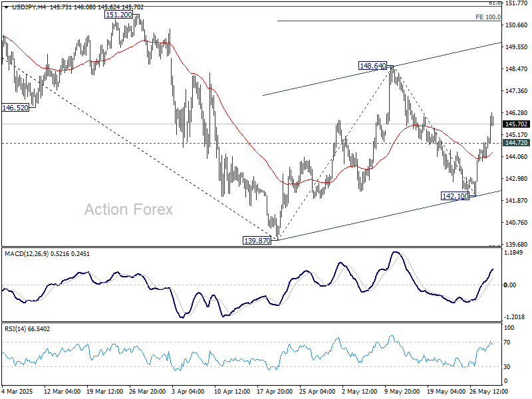Screen dimensions: 532x399
Task: Click the 19 Mar 12:00 time label
Action: [105, 392]
